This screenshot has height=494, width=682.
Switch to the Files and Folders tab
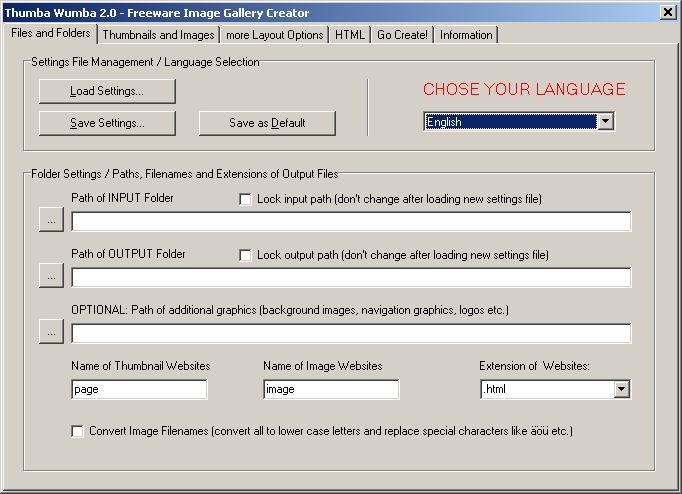50,33
